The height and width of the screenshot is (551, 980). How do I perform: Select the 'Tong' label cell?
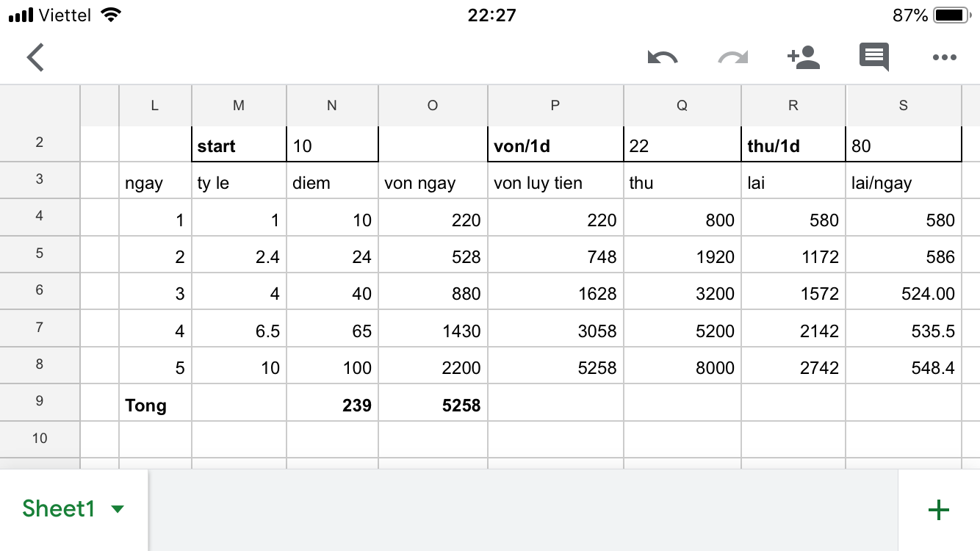tap(155, 403)
